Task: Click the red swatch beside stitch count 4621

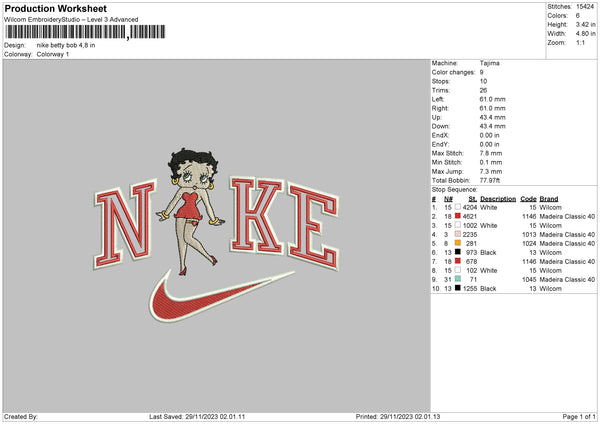Action: coord(458,216)
